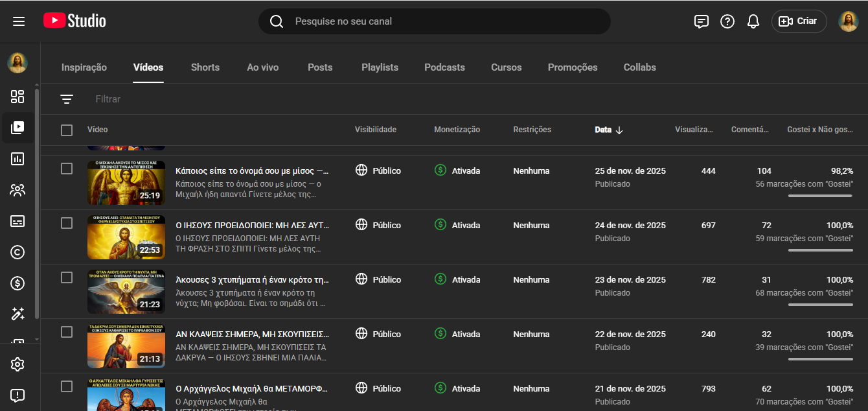Open Copyright section in the sidebar
Screen dimensions: 868x411
17,252
